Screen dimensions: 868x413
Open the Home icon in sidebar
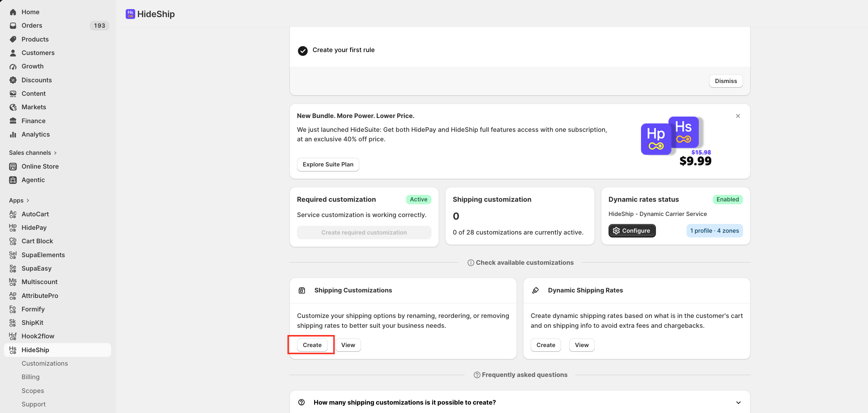click(13, 12)
